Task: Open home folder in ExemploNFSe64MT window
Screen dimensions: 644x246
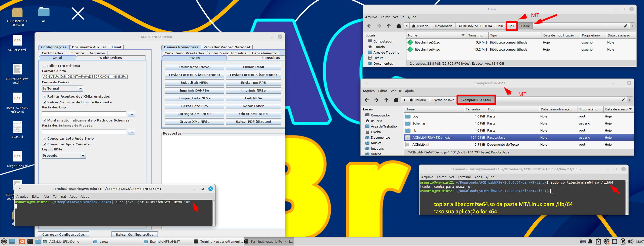Action: (x=396, y=100)
